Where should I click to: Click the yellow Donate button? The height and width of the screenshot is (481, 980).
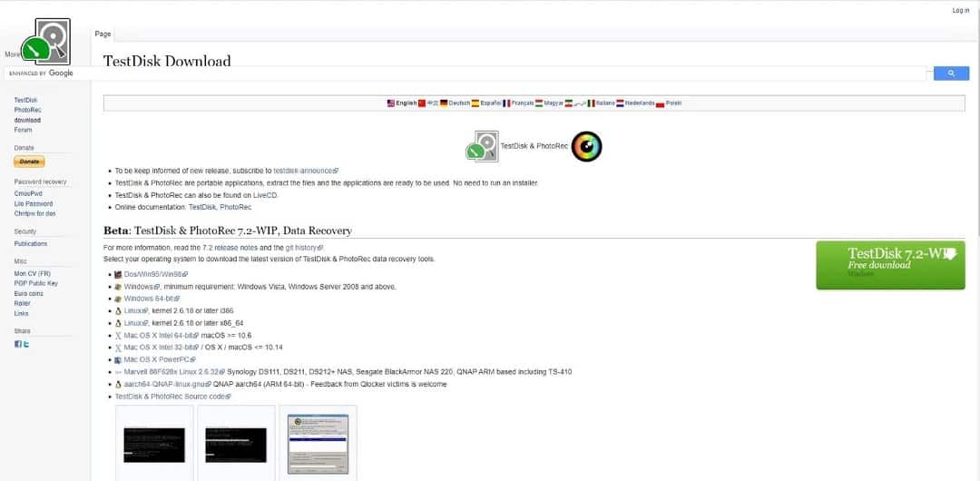29,162
